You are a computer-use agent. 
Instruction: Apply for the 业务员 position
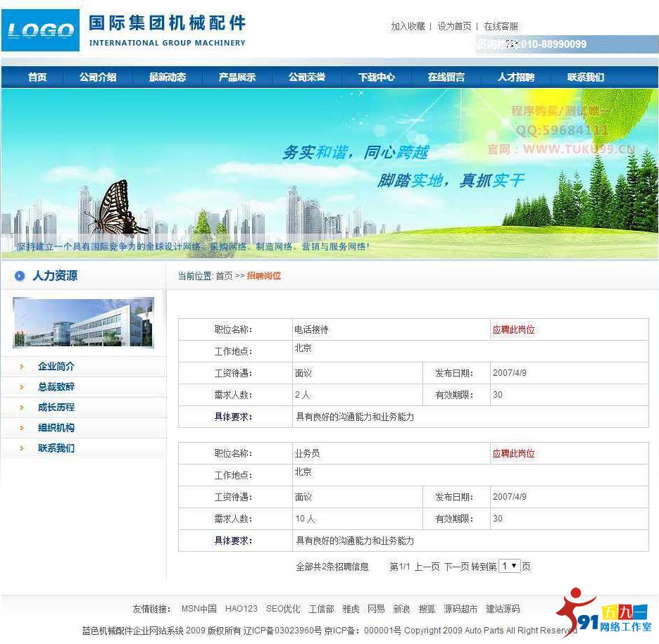tap(513, 453)
